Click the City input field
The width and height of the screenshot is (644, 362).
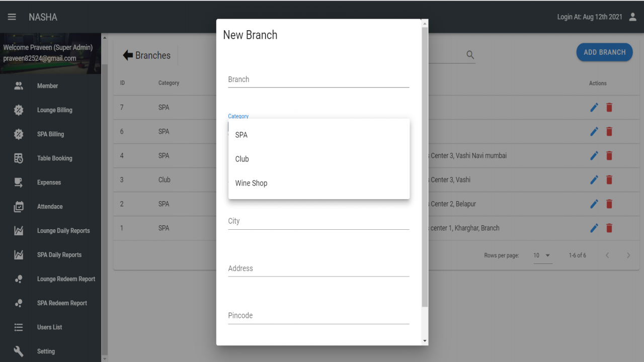pos(318,221)
